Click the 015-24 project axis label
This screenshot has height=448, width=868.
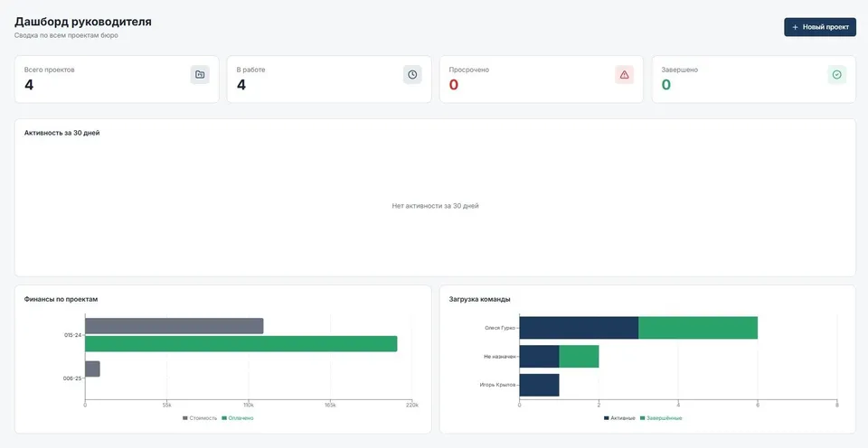tap(72, 335)
